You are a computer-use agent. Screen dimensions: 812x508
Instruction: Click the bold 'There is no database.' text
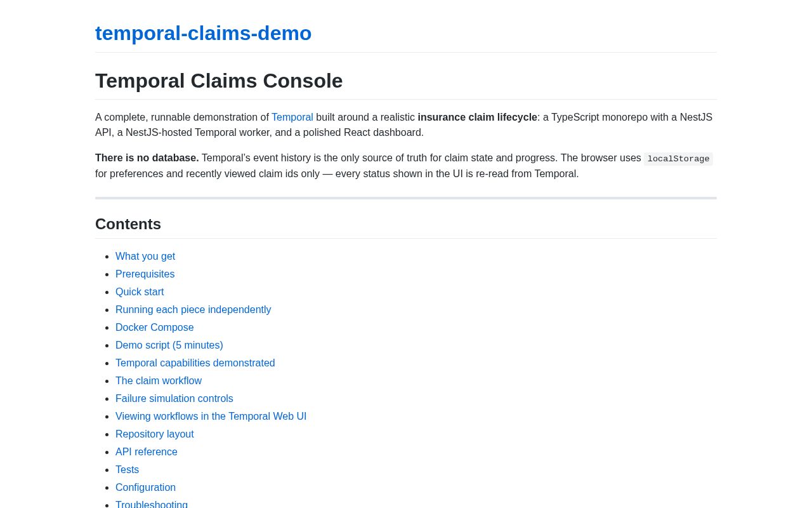pyautogui.click(x=147, y=158)
